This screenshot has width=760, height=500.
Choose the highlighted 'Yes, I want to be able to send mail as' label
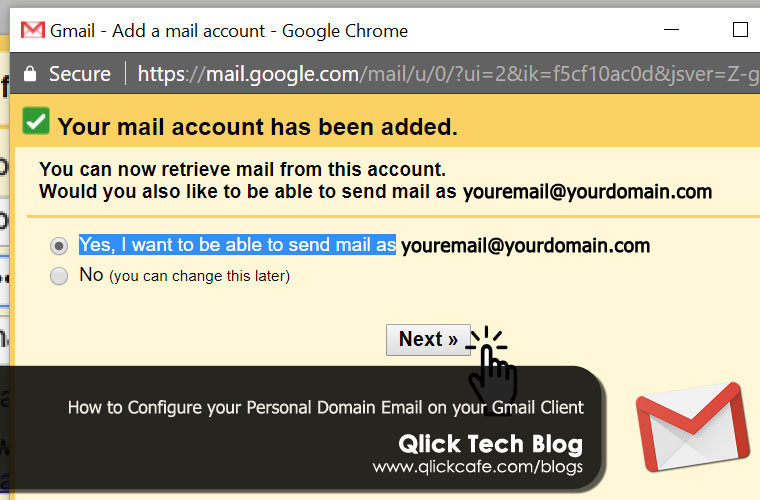238,245
